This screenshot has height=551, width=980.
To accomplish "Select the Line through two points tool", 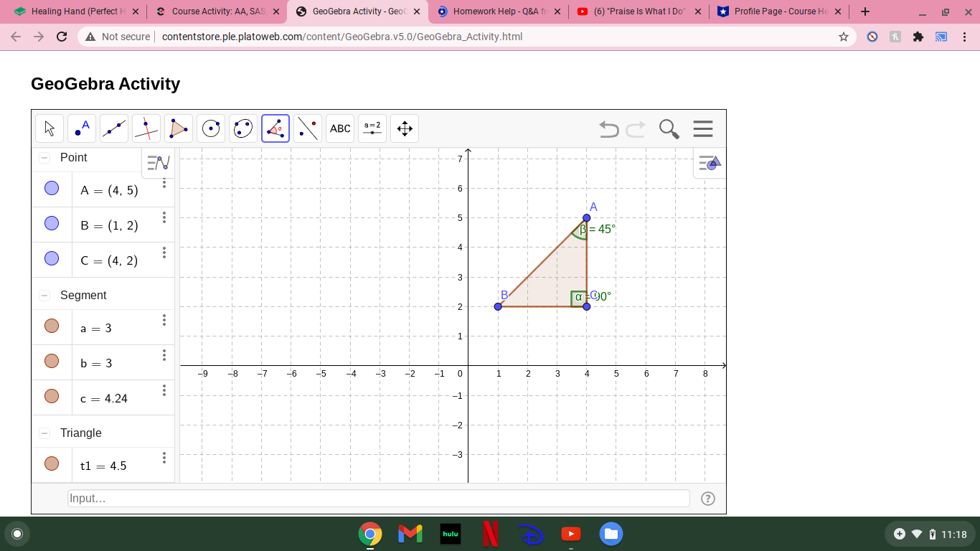I will coord(114,128).
